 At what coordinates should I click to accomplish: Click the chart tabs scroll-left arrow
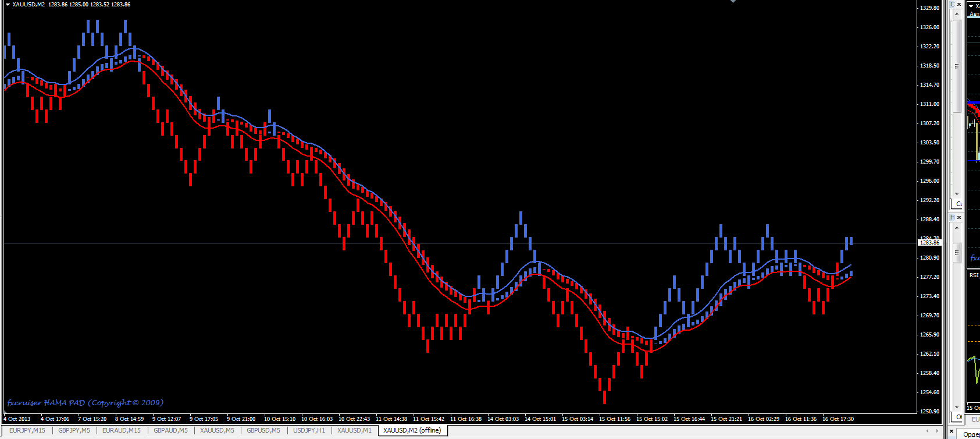click(x=928, y=430)
